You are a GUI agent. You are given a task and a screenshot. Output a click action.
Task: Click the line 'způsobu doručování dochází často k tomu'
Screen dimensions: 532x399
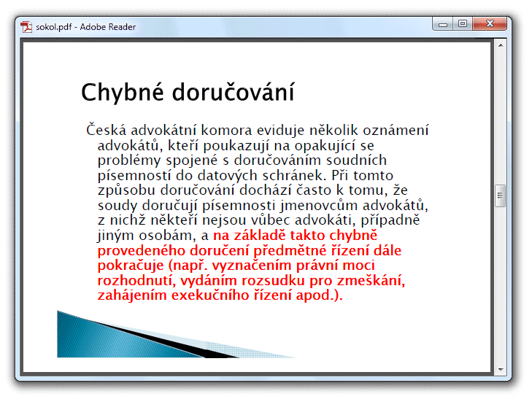click(x=242, y=190)
